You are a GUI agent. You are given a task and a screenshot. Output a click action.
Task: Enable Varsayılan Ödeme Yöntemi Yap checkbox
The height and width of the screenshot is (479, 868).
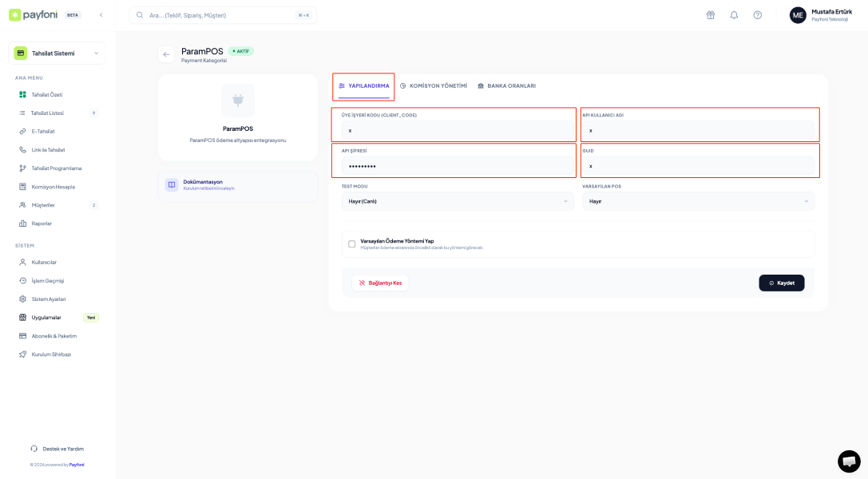tap(352, 243)
